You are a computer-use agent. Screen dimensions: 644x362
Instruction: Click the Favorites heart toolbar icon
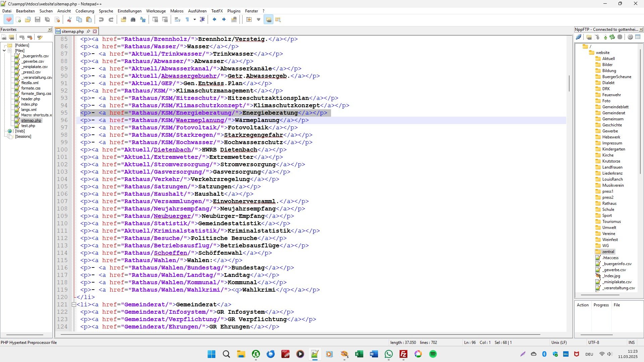[9, 19]
